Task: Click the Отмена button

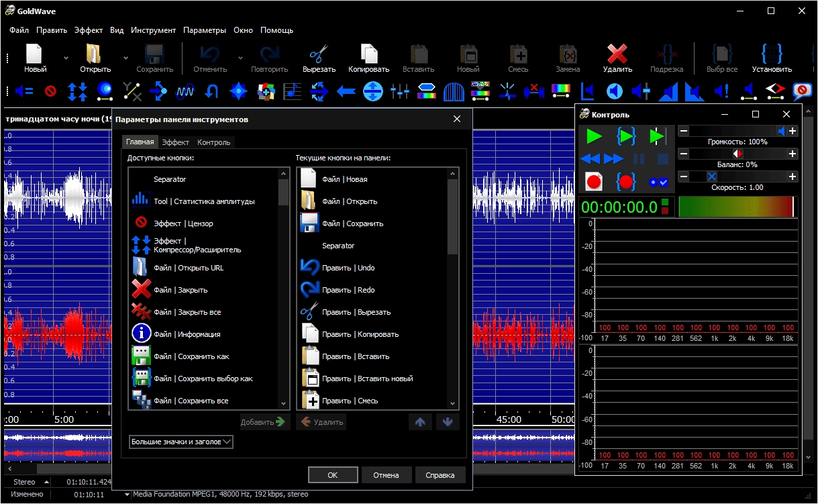Action: [387, 474]
